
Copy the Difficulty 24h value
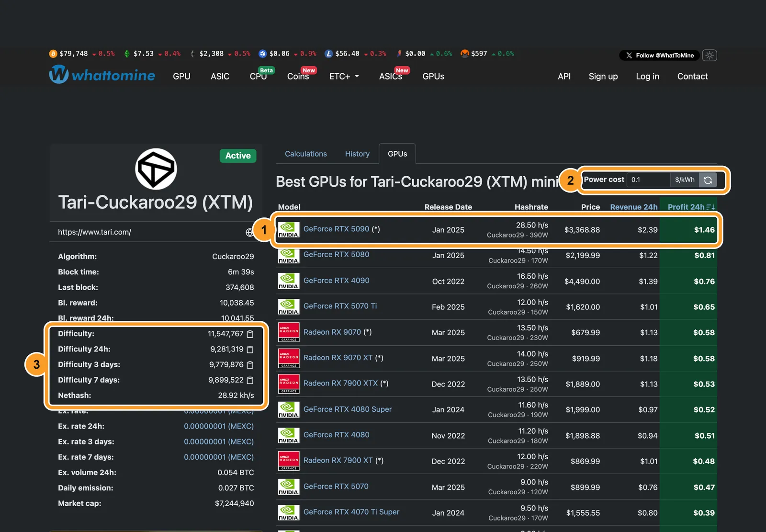(x=250, y=349)
